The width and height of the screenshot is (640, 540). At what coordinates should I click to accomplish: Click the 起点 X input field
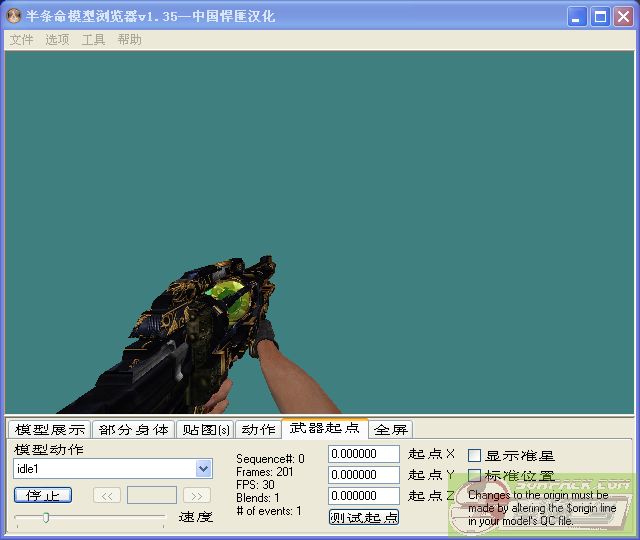pos(364,454)
